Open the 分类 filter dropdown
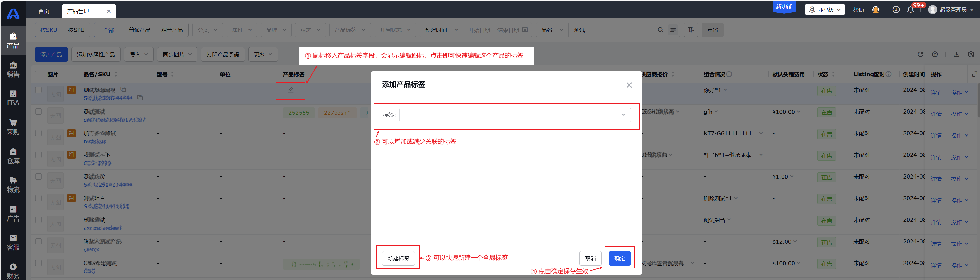 [207, 30]
